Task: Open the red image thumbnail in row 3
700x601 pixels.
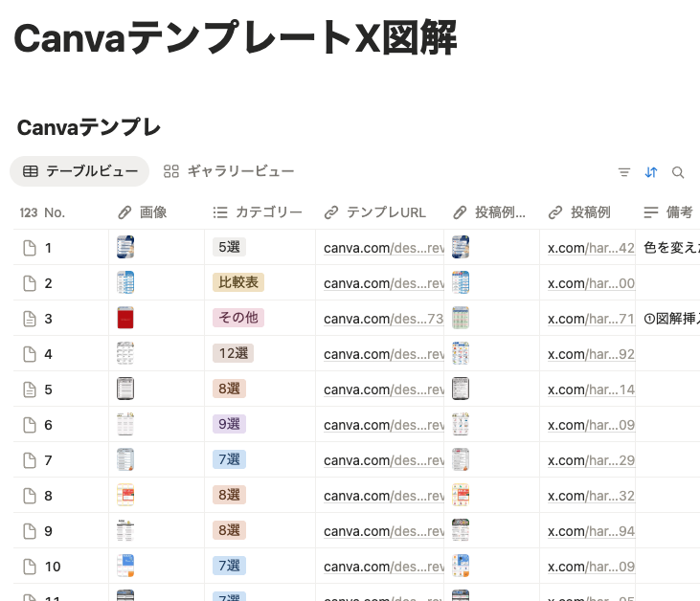Action: [x=125, y=319]
